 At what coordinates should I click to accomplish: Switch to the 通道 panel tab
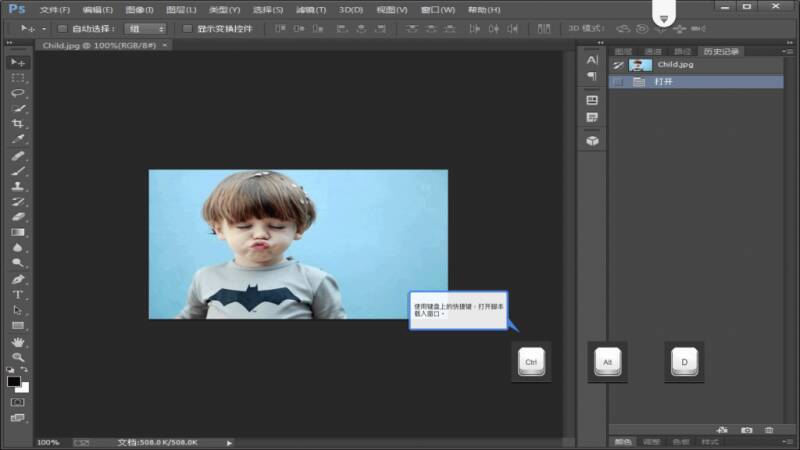point(653,52)
